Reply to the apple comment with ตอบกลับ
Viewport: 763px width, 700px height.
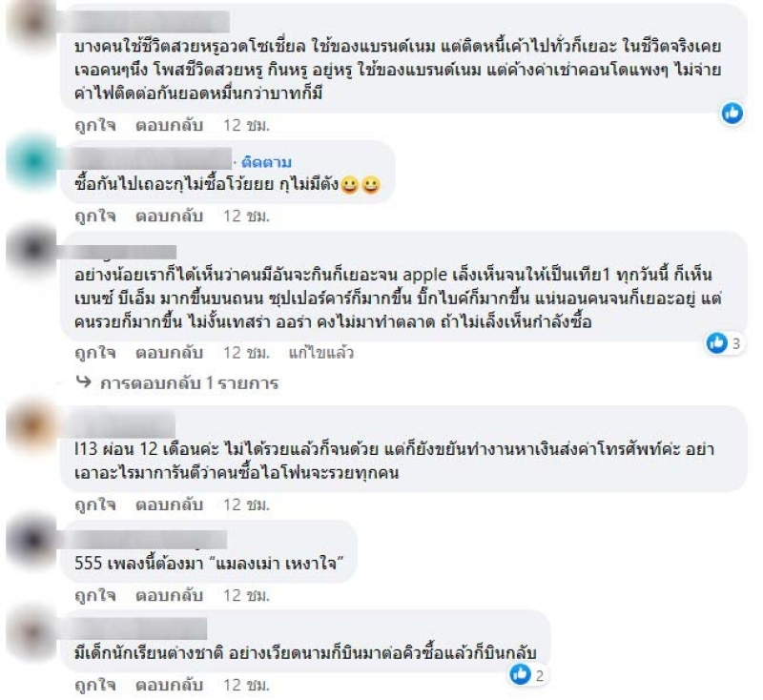tap(169, 352)
